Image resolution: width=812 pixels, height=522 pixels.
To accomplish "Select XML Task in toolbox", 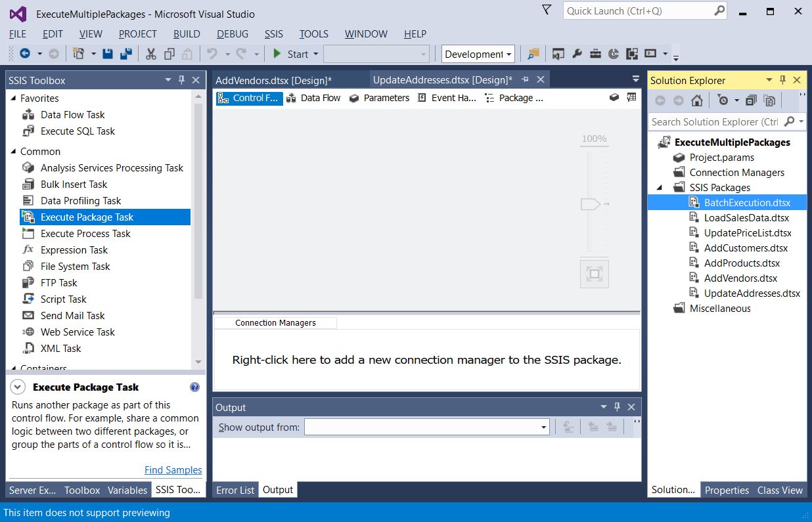I will point(105,348).
